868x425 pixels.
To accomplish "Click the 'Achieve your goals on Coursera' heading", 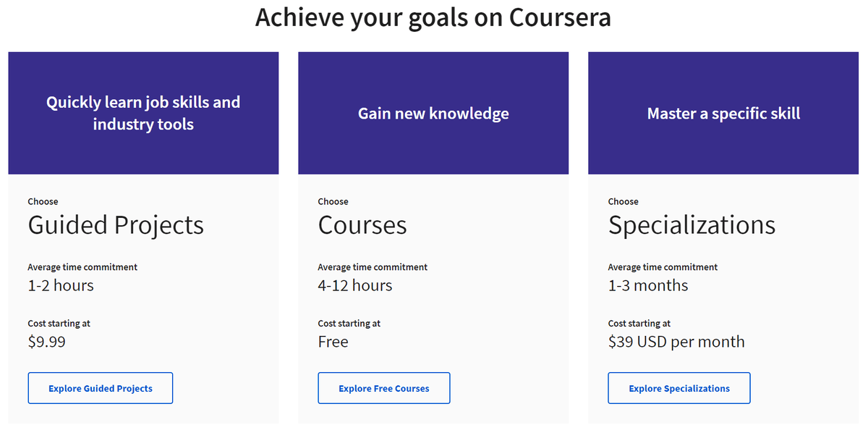I will pyautogui.click(x=433, y=17).
